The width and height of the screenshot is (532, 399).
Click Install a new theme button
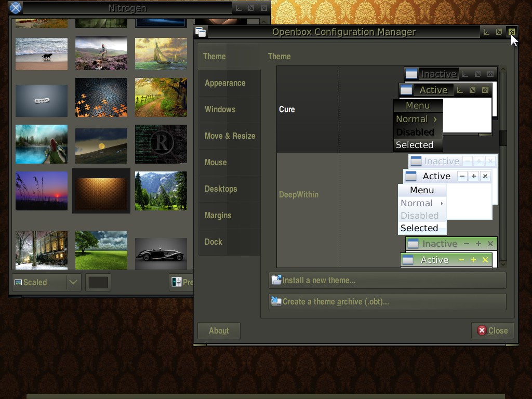tap(388, 280)
